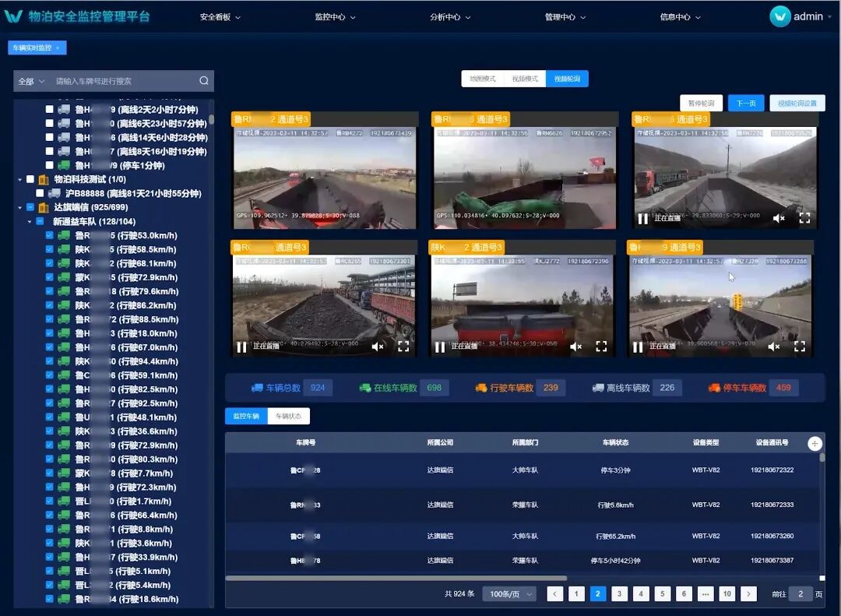Mute the top-right video feed

[779, 219]
